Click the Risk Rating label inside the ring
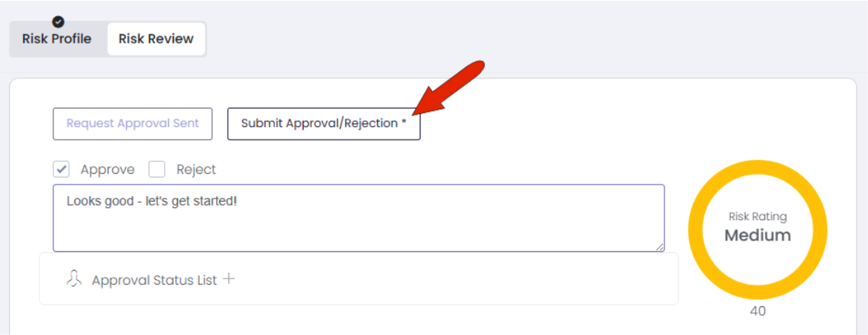 [x=758, y=216]
